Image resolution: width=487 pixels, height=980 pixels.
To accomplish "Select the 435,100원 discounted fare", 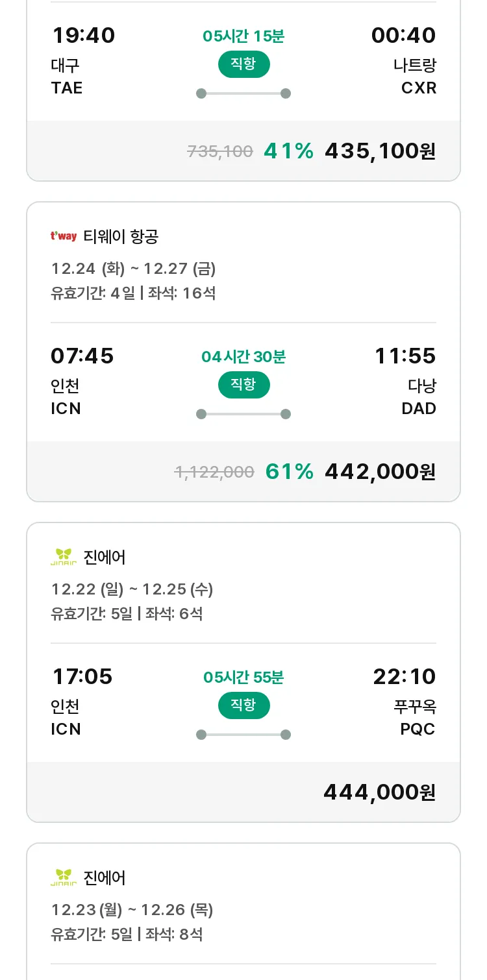I will point(380,151).
